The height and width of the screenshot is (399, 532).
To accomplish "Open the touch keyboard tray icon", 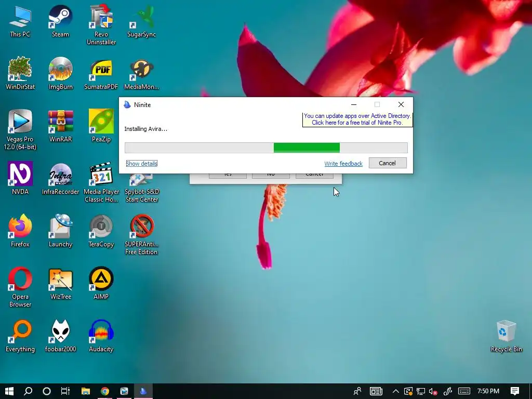I will pos(464,391).
